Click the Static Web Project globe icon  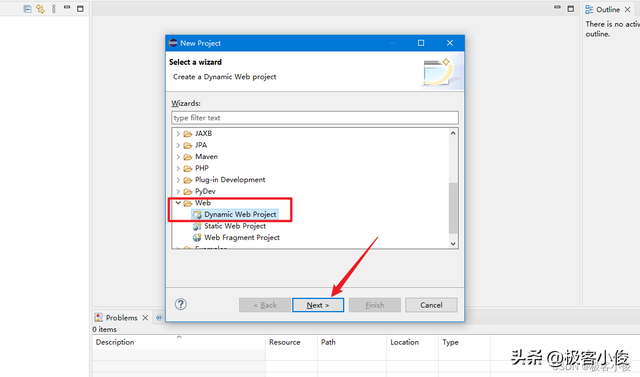[x=197, y=226]
